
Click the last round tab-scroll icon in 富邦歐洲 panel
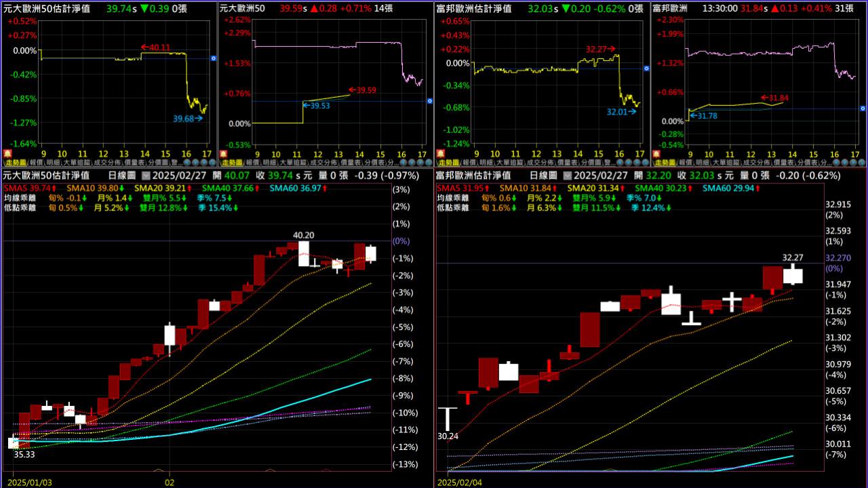(x=861, y=163)
